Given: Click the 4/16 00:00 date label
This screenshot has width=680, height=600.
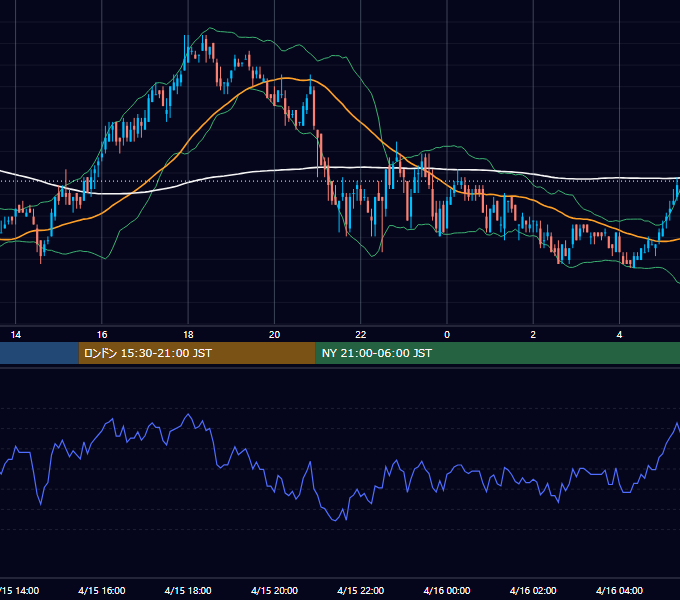Looking at the screenshot, I should [447, 590].
